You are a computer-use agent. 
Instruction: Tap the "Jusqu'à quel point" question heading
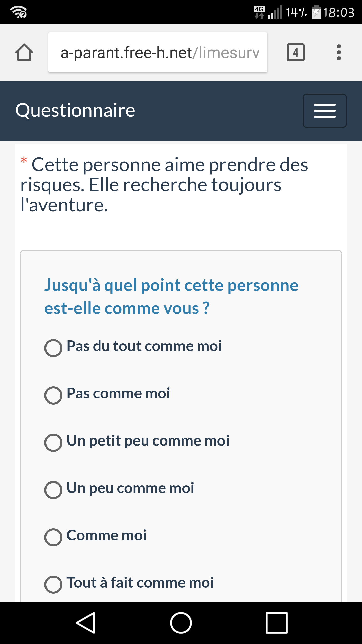tap(171, 296)
